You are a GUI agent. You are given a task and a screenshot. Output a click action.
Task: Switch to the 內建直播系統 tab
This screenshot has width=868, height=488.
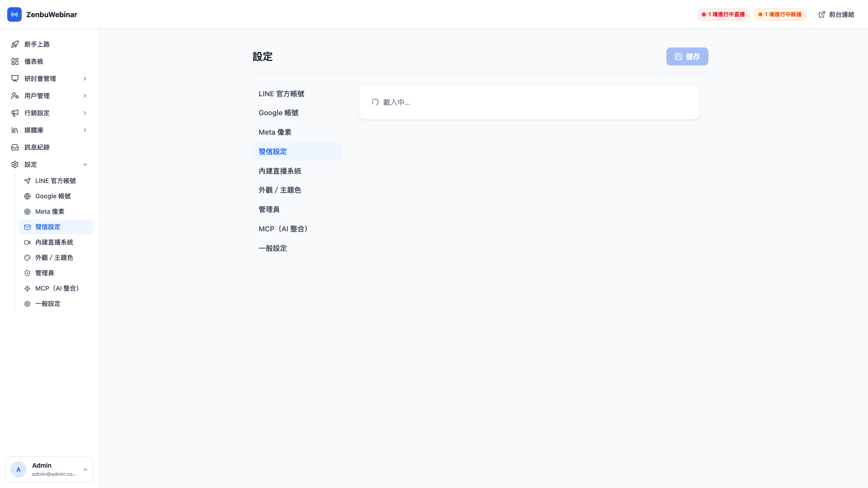click(x=297, y=171)
